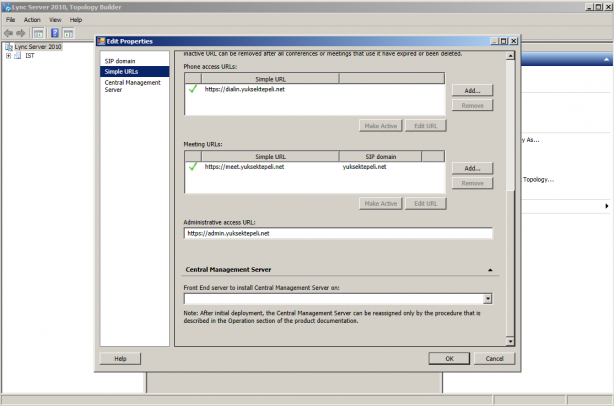Select the https://dialin.yuksektepeli.net row
The width and height of the screenshot is (614, 406).
pos(315,89)
